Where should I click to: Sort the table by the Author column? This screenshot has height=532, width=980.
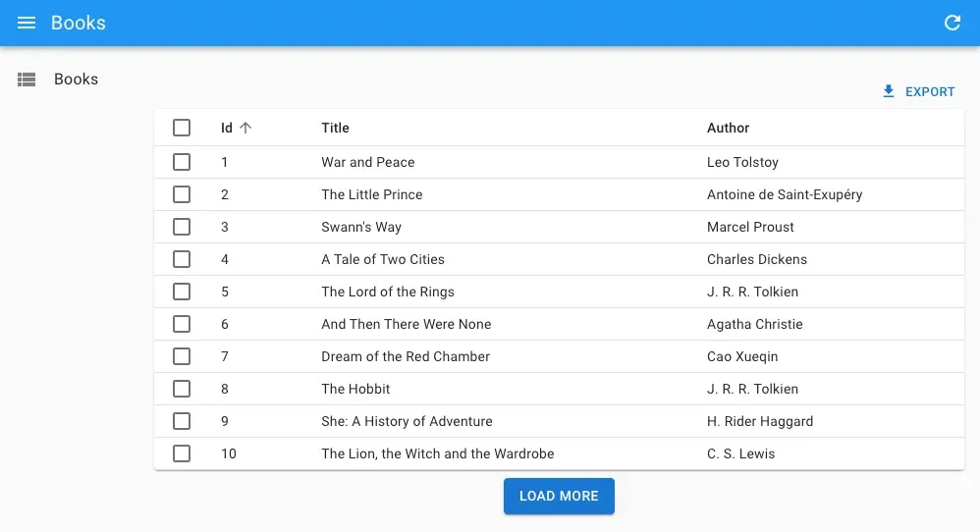click(x=728, y=128)
